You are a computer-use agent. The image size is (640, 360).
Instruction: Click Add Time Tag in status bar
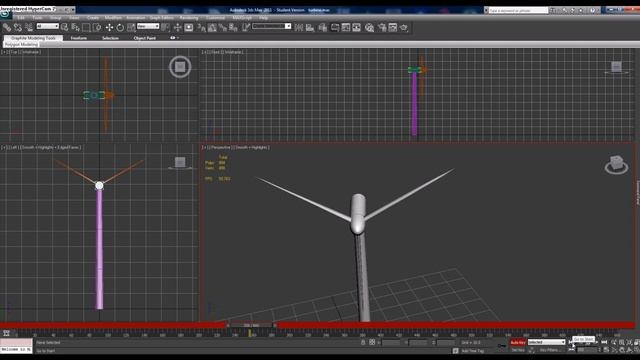pos(473,351)
